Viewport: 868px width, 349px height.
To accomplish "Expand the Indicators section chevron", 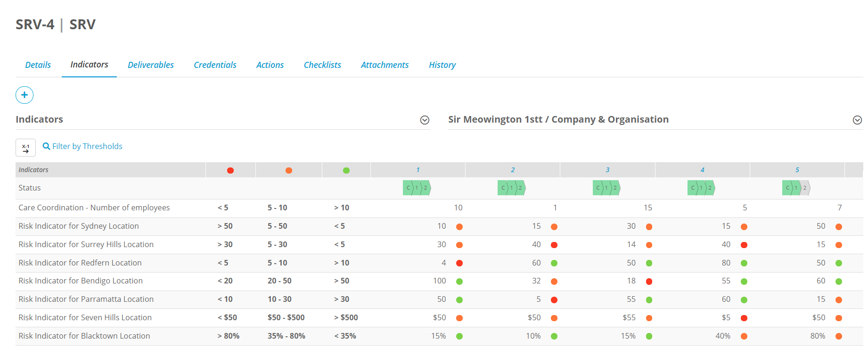I will [x=425, y=120].
